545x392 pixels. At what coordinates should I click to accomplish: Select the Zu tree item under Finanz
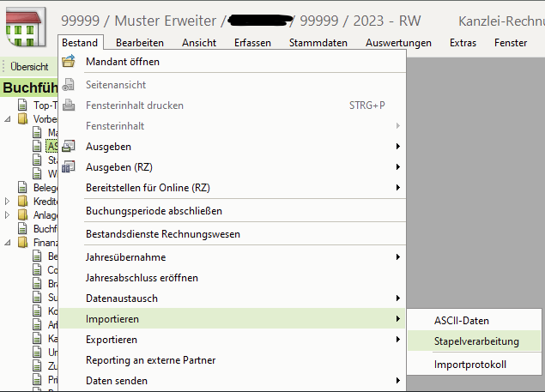53,365
